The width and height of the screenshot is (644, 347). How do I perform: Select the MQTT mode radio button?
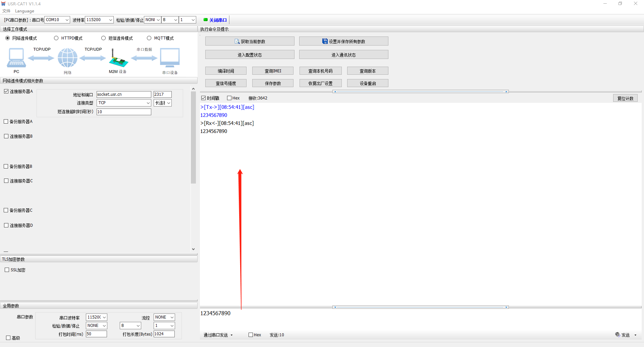point(149,38)
